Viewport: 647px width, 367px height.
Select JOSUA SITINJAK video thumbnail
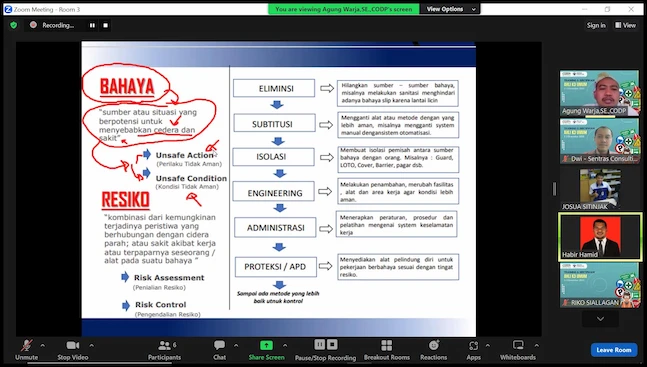600,189
